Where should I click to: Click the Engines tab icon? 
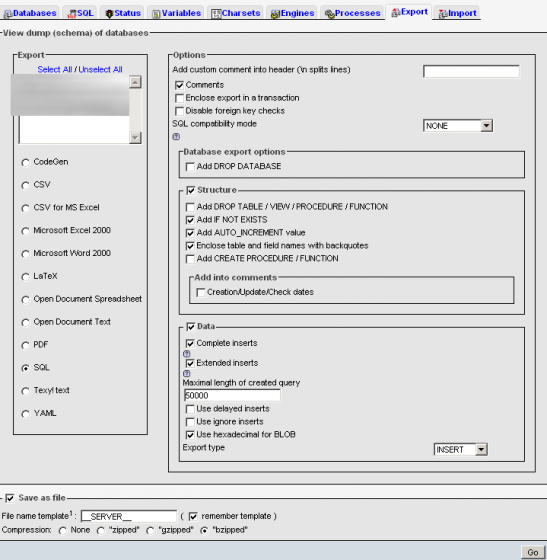click(x=275, y=14)
